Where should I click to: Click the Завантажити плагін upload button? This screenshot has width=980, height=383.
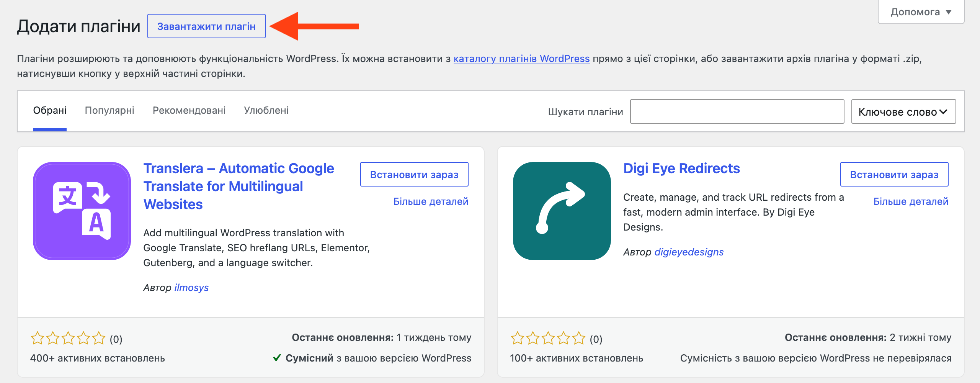click(206, 26)
